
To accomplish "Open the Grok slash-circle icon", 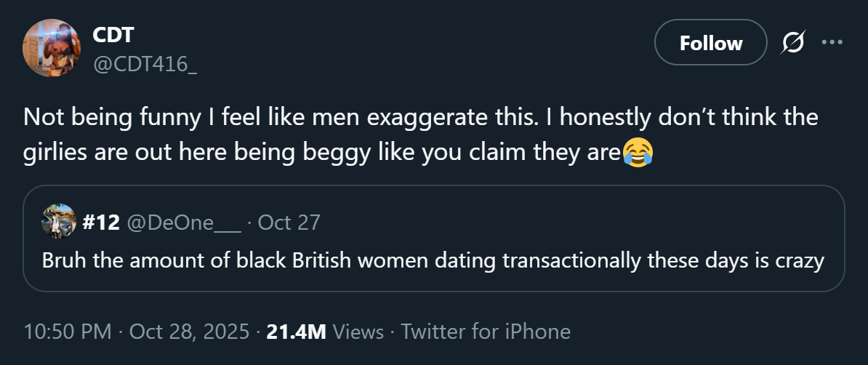I will [792, 43].
